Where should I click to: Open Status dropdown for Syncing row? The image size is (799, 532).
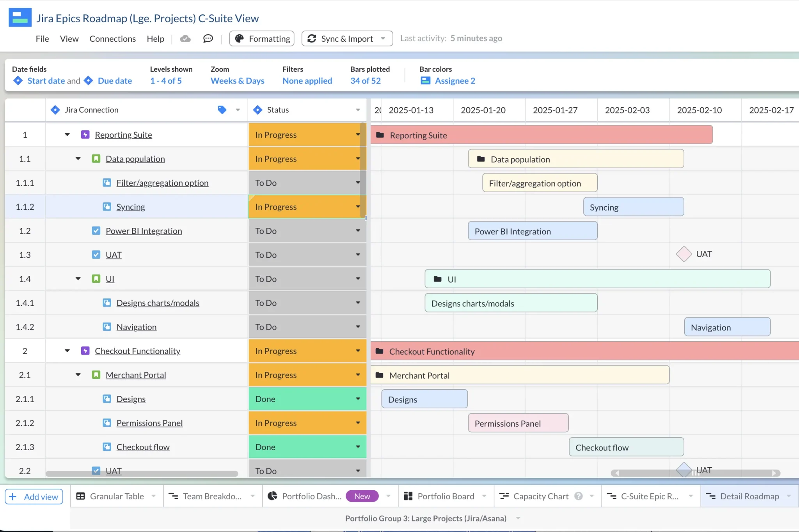pos(357,207)
